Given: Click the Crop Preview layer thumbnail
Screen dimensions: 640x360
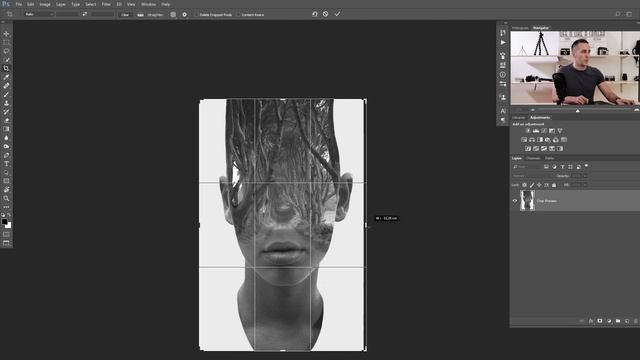Looking at the screenshot, I should coord(527,200).
